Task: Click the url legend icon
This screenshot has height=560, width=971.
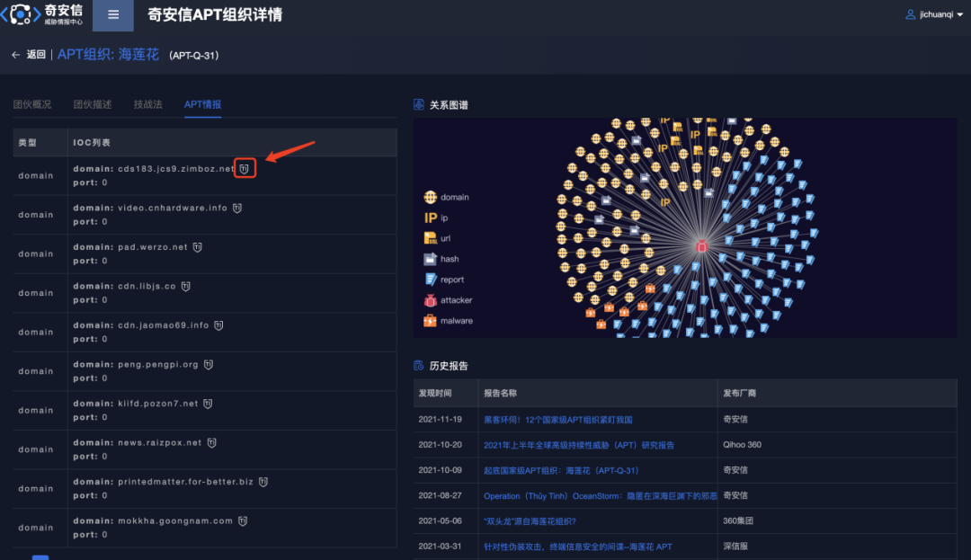Action: coord(430,238)
